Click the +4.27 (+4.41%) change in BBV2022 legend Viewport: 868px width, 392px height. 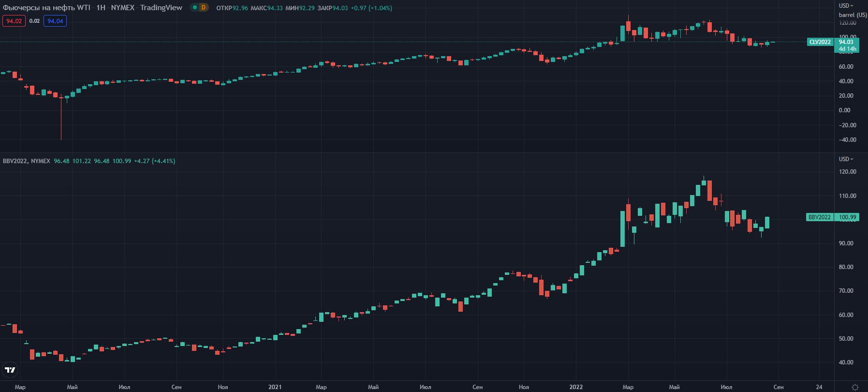[154, 161]
